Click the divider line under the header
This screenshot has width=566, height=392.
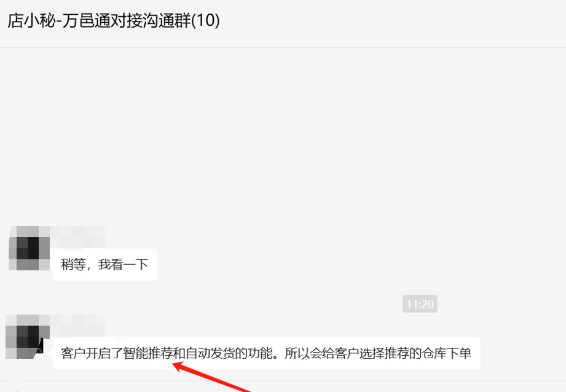(283, 47)
